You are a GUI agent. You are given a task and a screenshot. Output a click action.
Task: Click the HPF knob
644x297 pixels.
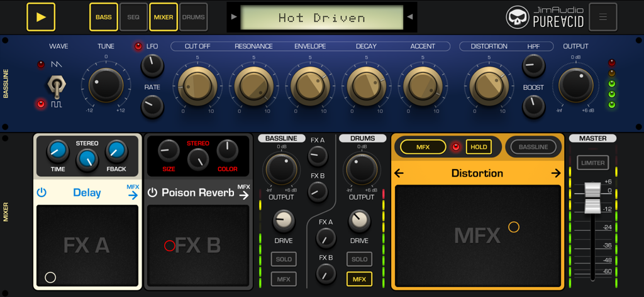coord(533,66)
